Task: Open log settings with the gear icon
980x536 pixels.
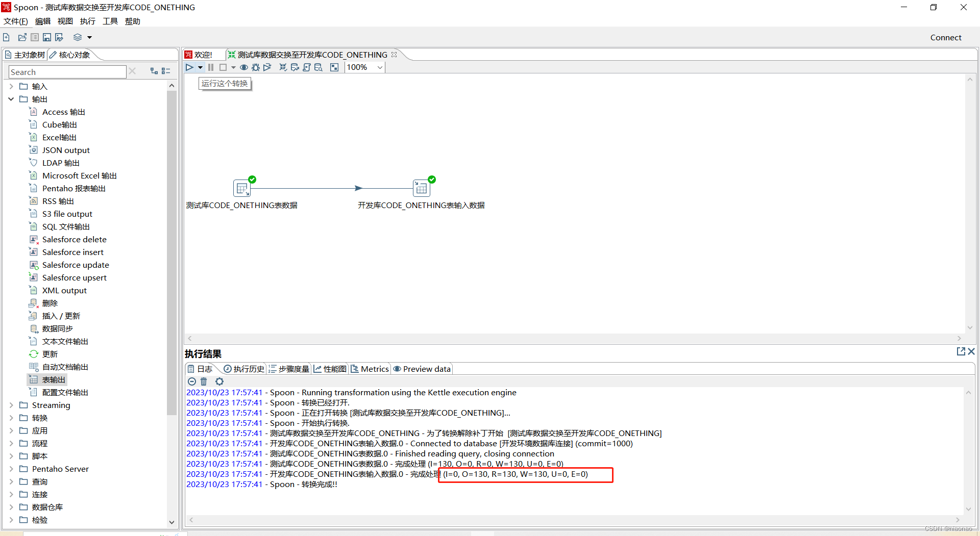Action: [x=219, y=381]
